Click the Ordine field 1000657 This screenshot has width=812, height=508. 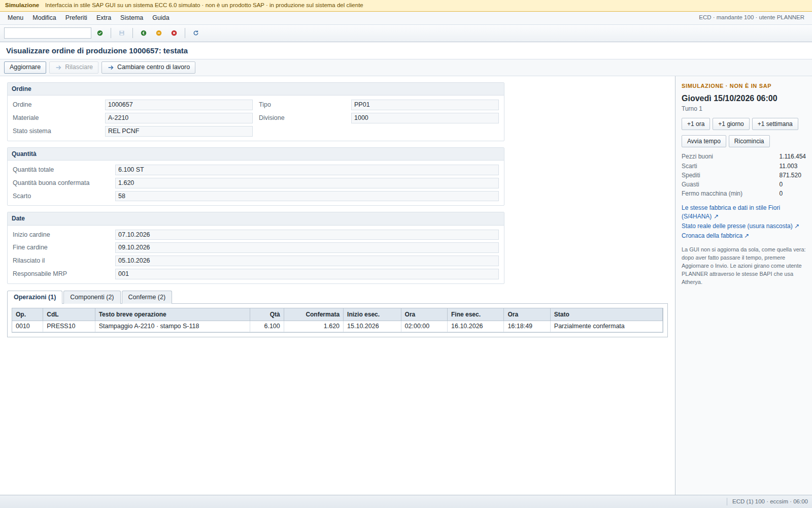(179, 105)
